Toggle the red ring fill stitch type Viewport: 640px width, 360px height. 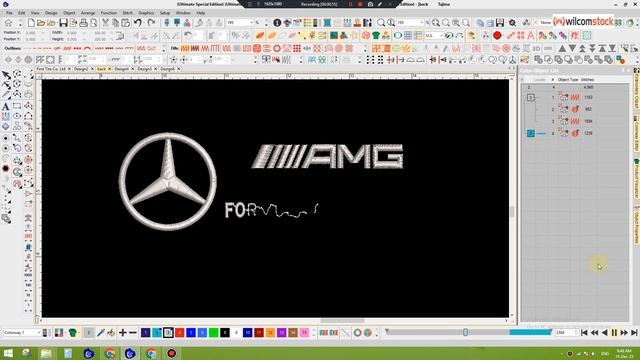pos(277,49)
